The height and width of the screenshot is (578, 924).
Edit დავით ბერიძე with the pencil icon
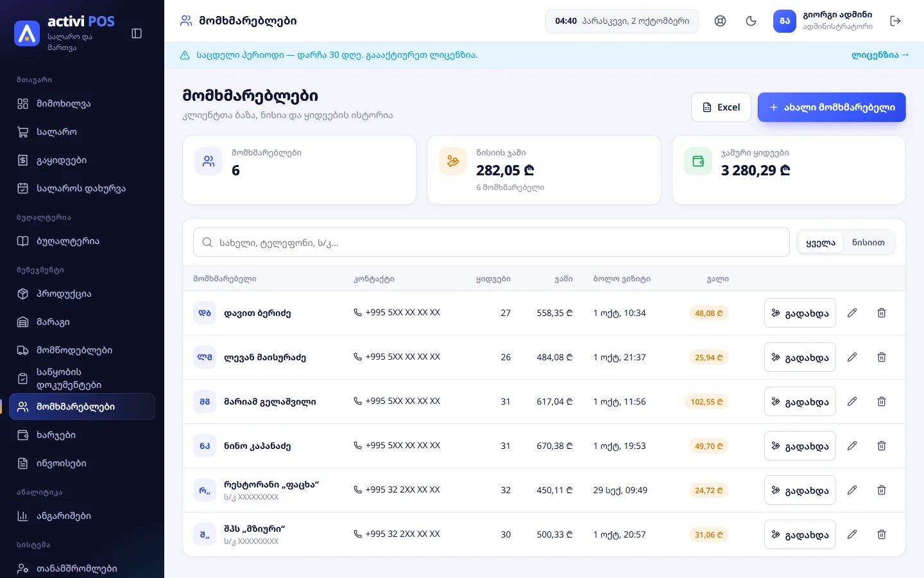852,313
